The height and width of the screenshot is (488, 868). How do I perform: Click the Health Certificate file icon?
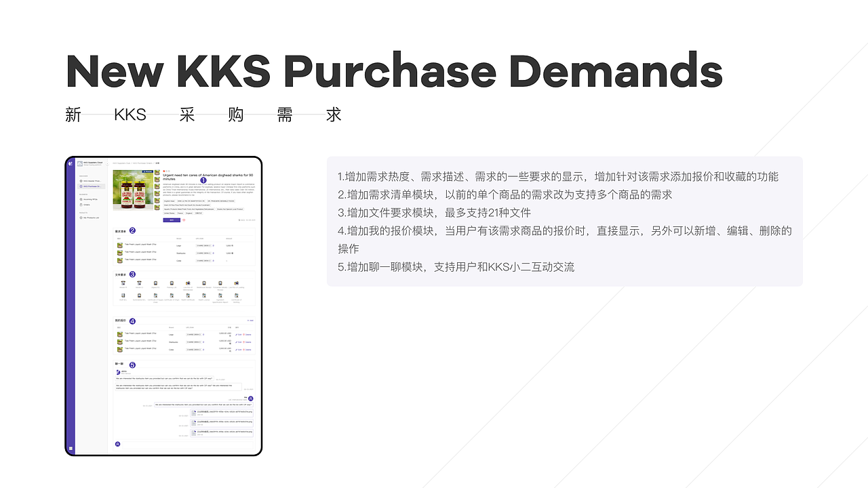click(x=188, y=297)
